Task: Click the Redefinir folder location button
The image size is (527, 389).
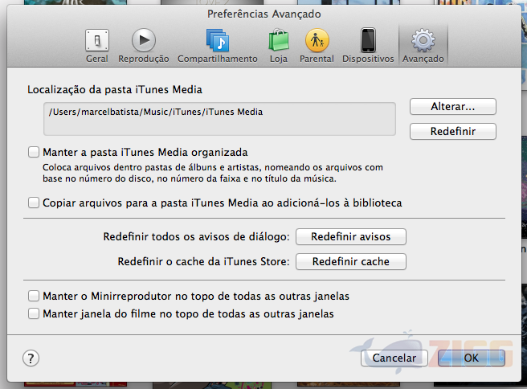Action: [453, 131]
